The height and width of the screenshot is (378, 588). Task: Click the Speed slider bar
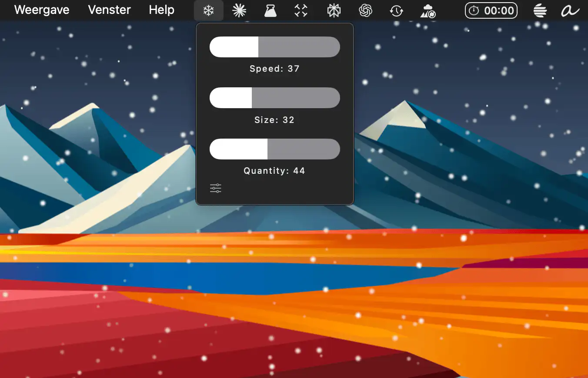[x=274, y=47]
